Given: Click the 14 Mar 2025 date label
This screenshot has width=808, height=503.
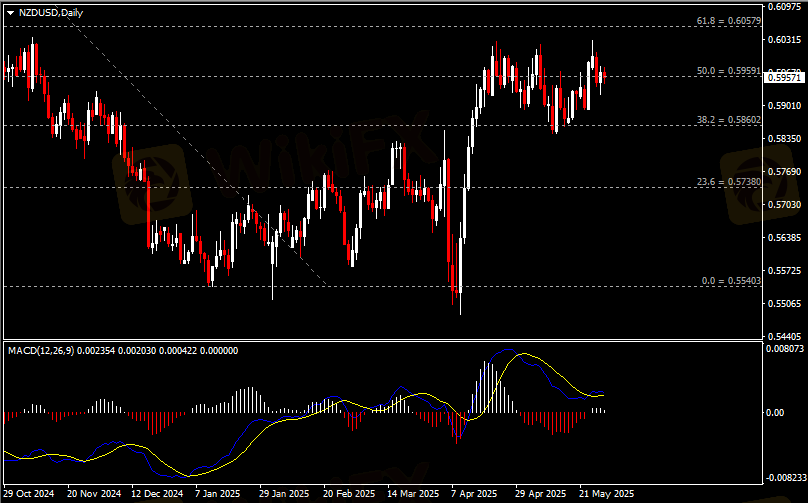Looking at the screenshot, I should (413, 494).
